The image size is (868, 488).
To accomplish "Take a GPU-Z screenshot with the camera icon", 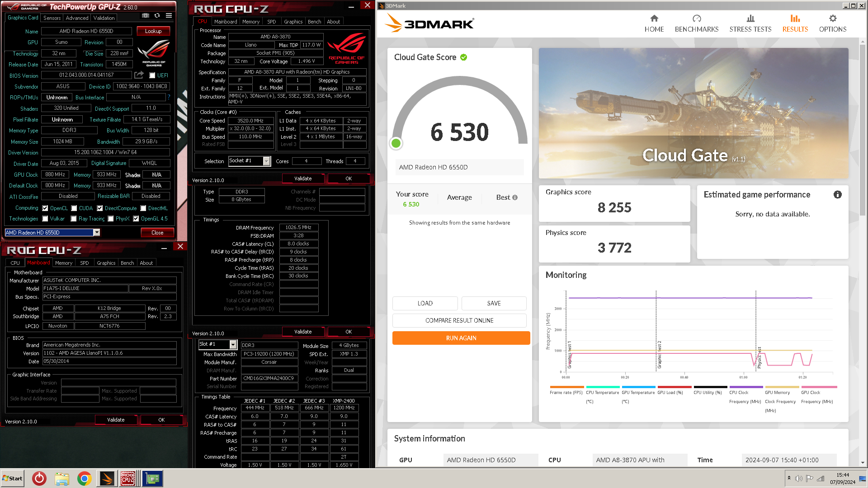I will [x=145, y=16].
